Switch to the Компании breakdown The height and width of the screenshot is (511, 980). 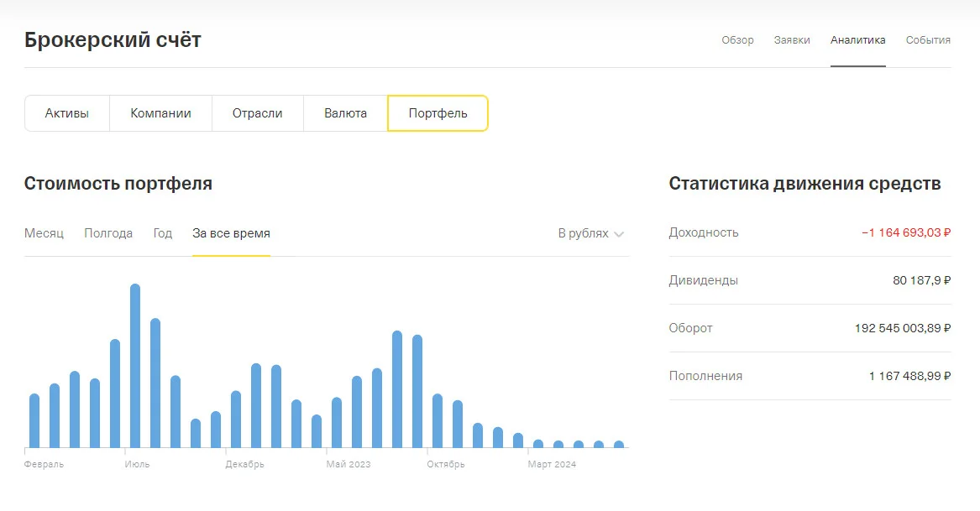[160, 113]
